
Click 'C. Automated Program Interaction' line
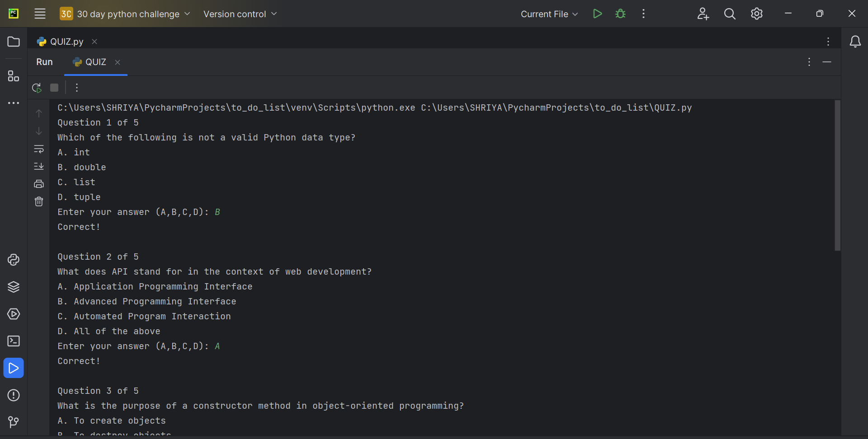(144, 316)
